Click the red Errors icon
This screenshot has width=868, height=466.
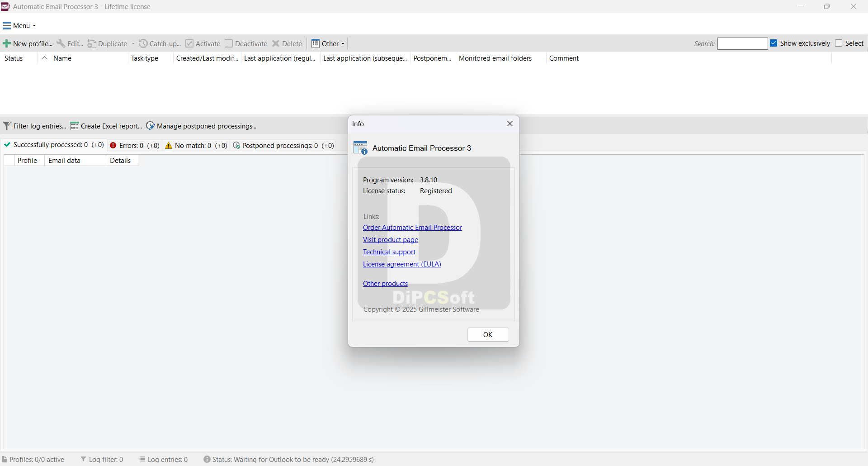113,145
